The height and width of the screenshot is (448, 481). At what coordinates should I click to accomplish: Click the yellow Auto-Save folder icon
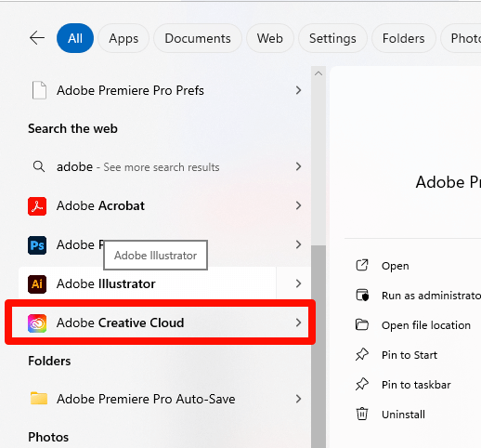(39, 398)
